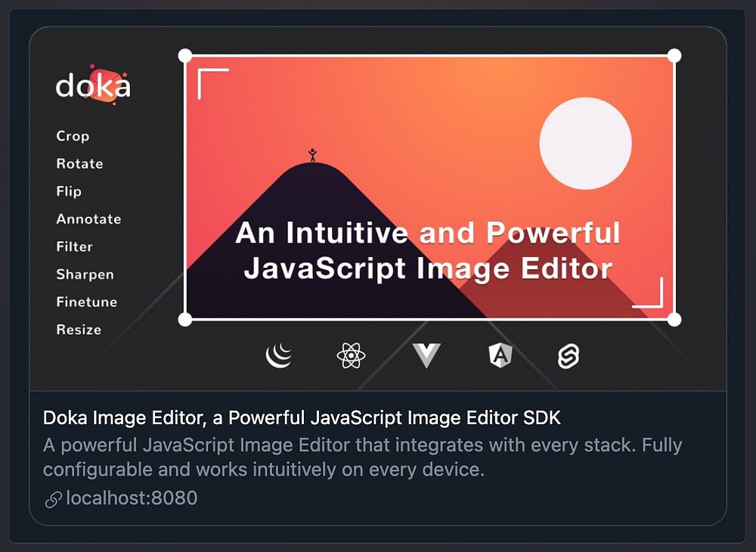Screen dimensions: 756x552
Task: Click the top-left crop corner handle
Action: coord(185,56)
